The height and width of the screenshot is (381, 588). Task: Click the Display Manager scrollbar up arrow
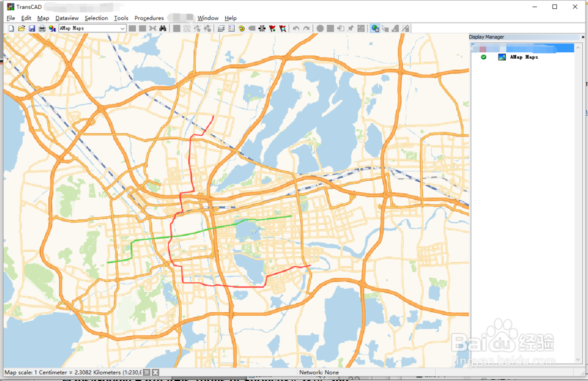tap(578, 48)
